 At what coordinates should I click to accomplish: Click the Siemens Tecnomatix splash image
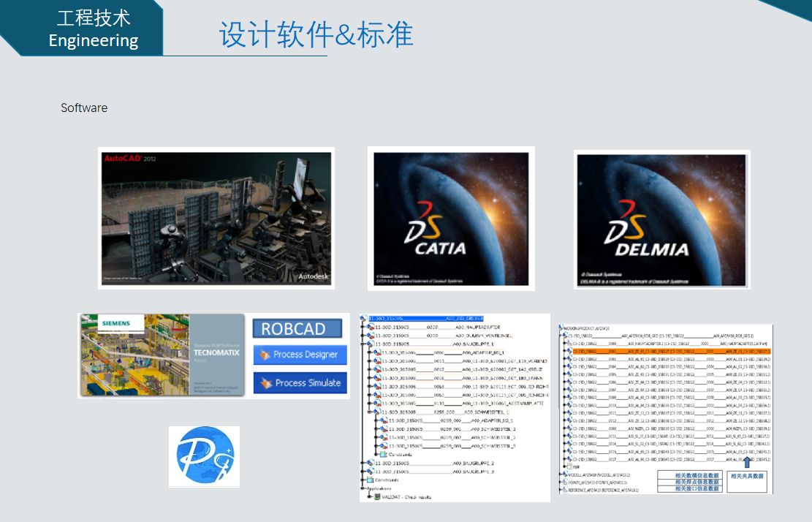pyautogui.click(x=162, y=355)
